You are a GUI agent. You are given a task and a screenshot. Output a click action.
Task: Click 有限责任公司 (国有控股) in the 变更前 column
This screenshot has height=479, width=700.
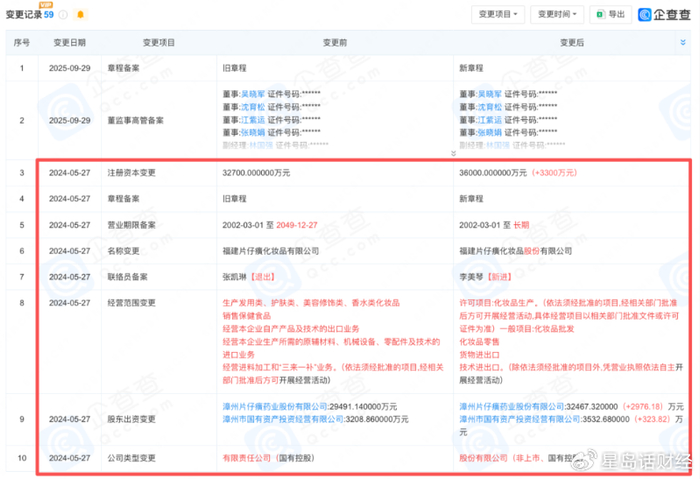pyautogui.click(x=269, y=458)
